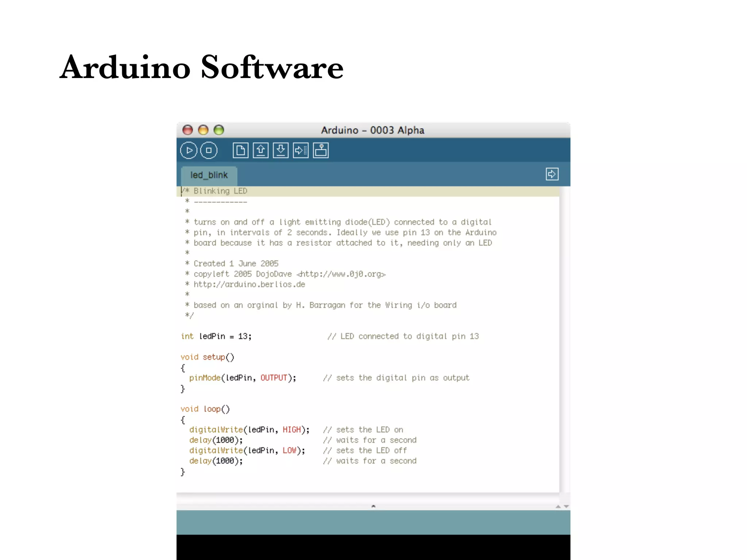The image size is (747, 560).
Task: Click the 'void loop()' line
Action: tap(205, 409)
